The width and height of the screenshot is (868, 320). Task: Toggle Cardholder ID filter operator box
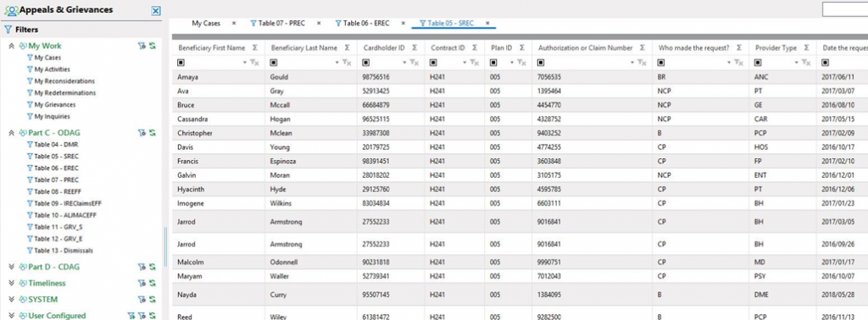366,63
